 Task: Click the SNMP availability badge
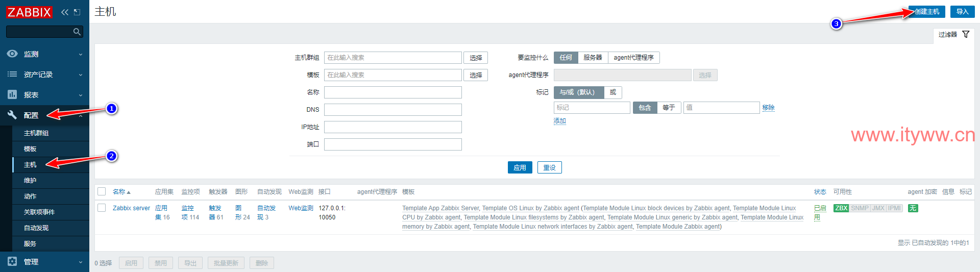click(860, 208)
